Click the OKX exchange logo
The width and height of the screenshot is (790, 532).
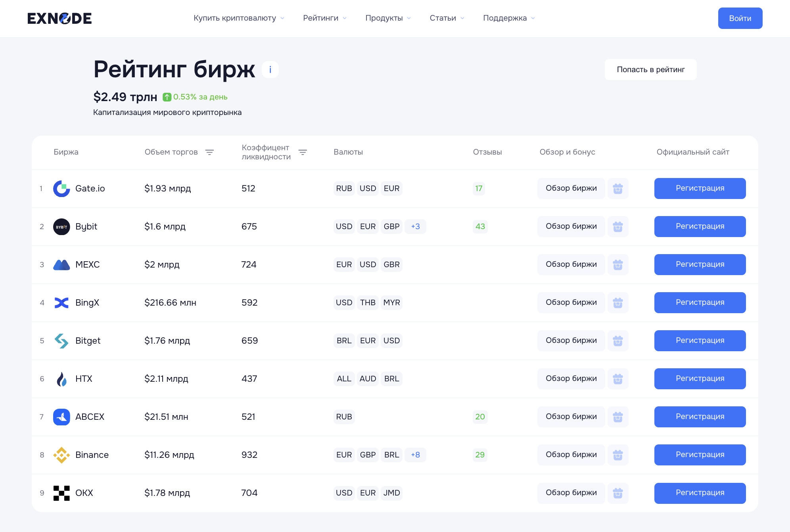click(x=61, y=493)
